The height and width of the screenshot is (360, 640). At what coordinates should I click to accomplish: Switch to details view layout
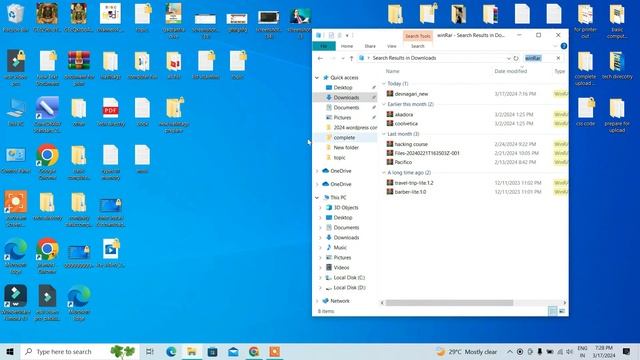[552, 311]
